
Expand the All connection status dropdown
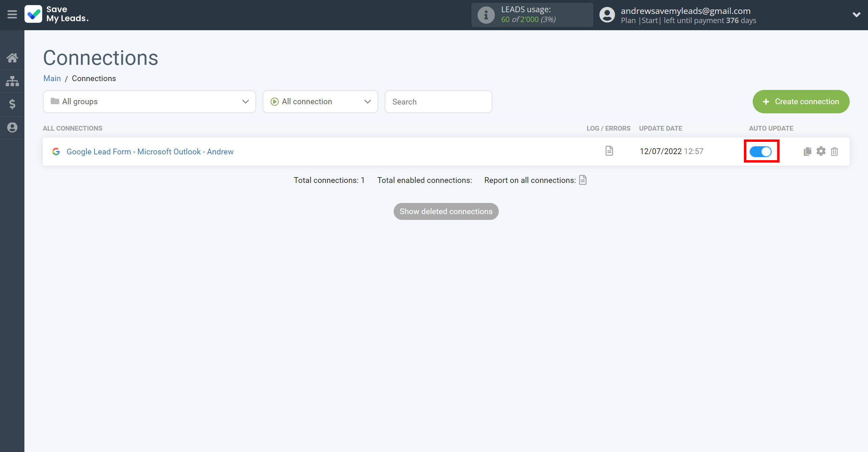(x=320, y=102)
